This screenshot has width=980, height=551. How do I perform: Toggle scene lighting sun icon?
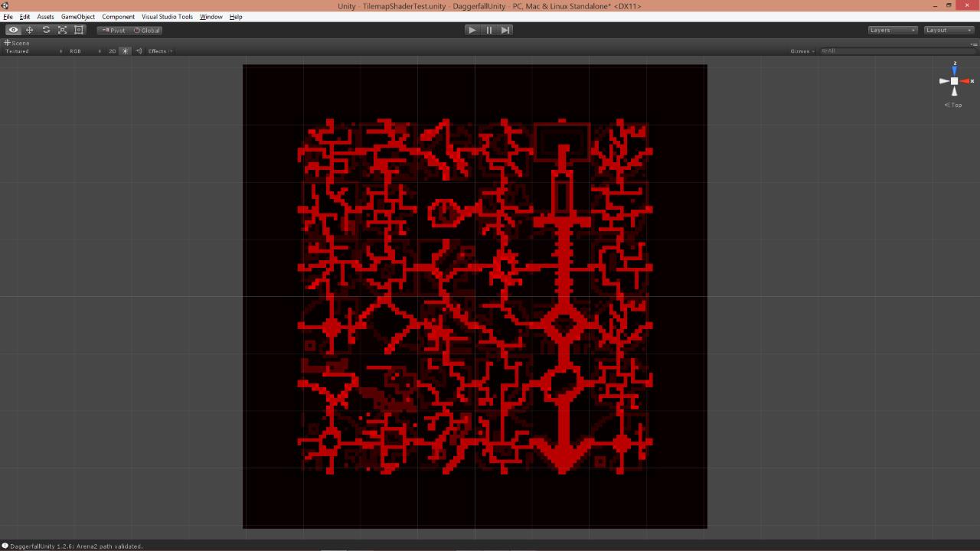point(126,51)
